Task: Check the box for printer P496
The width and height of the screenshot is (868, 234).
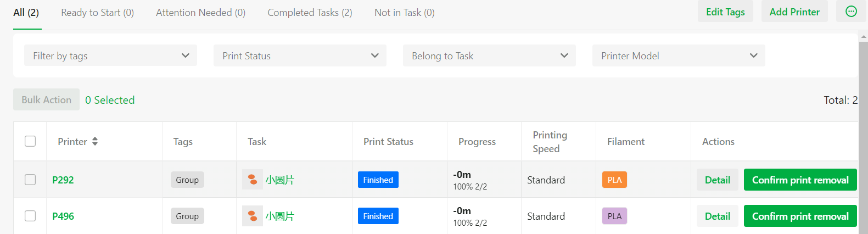Action: pyautogui.click(x=30, y=216)
